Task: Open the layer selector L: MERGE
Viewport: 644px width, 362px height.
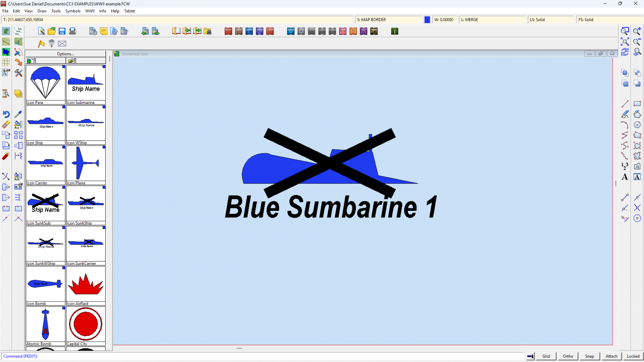Action: point(492,20)
